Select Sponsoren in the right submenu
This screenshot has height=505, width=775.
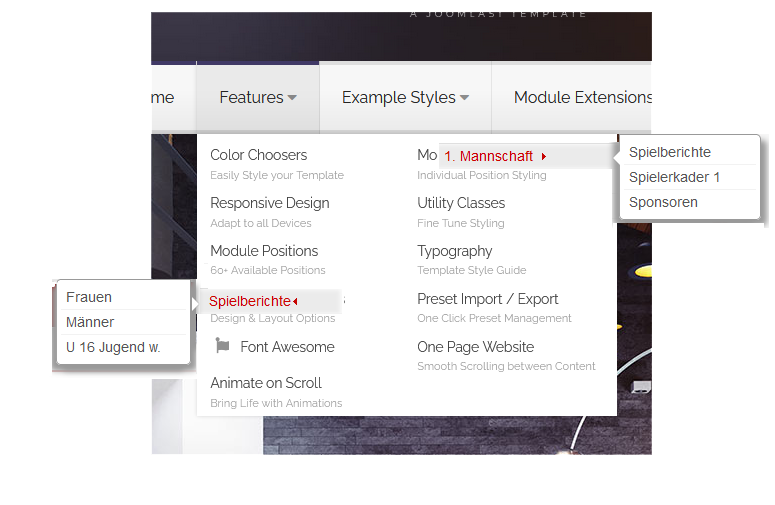[x=663, y=202]
